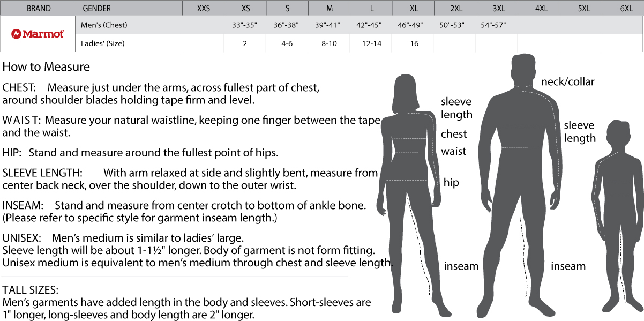Click the 4XL size header

541,8
